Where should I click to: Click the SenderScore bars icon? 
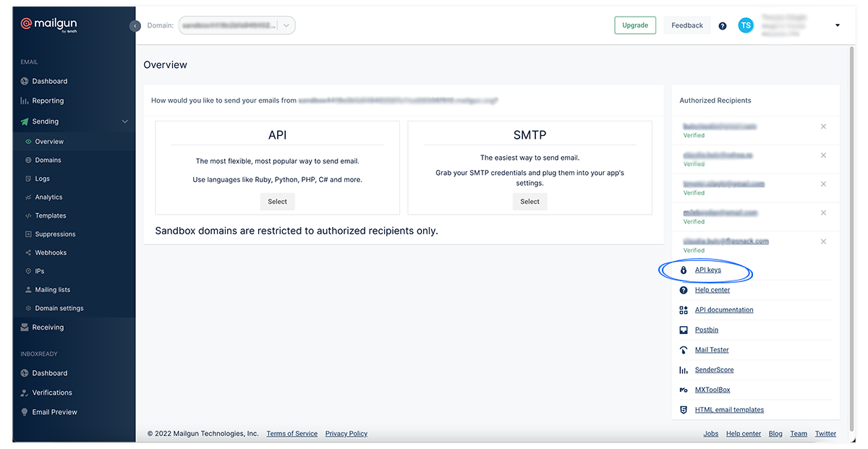pyautogui.click(x=684, y=369)
